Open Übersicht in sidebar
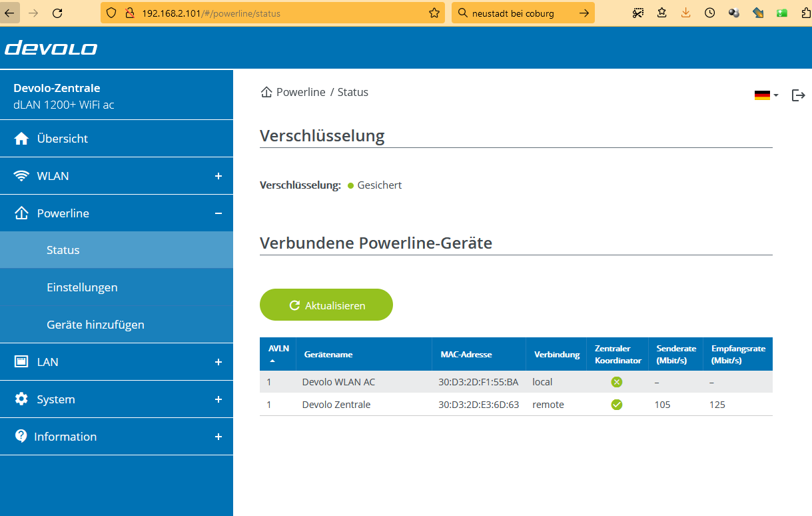This screenshot has width=812, height=516. pos(117,139)
